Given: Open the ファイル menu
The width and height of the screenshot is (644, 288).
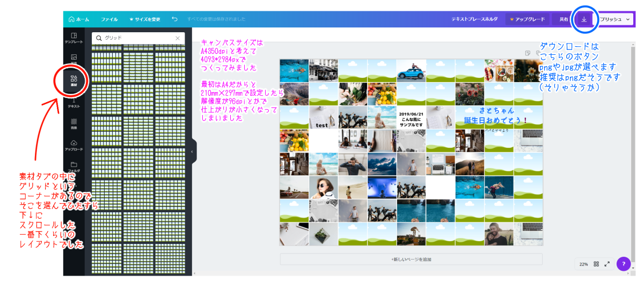Looking at the screenshot, I should click(109, 19).
